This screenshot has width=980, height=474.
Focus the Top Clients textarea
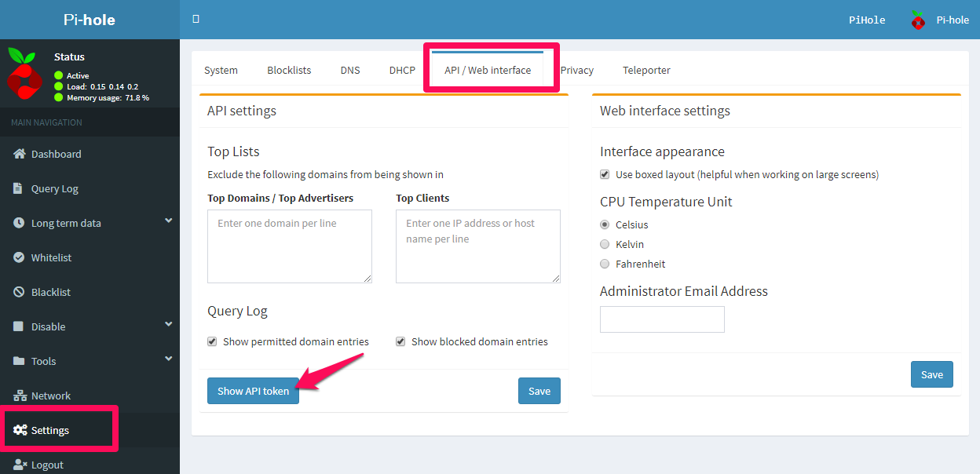click(478, 246)
